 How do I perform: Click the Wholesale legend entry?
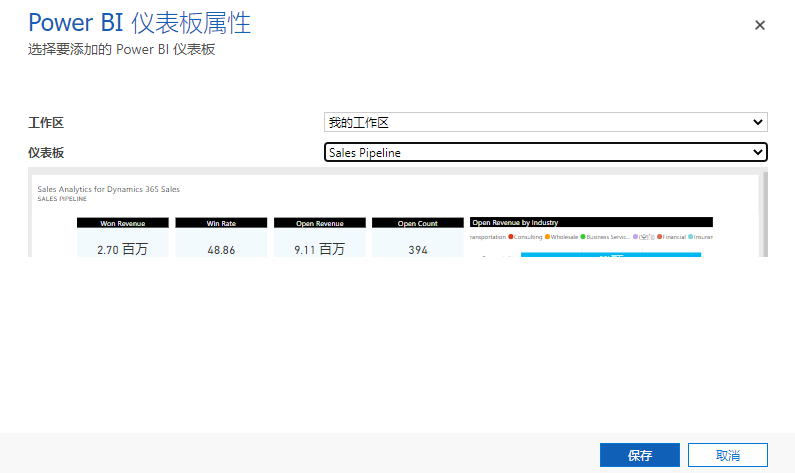coord(561,237)
